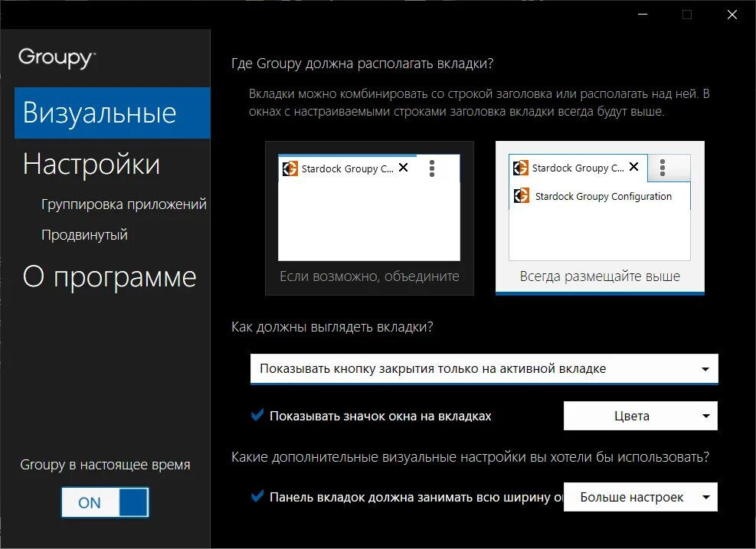Click the X on the tab in the right preview
Screen dimensions: 756x549
click(634, 166)
